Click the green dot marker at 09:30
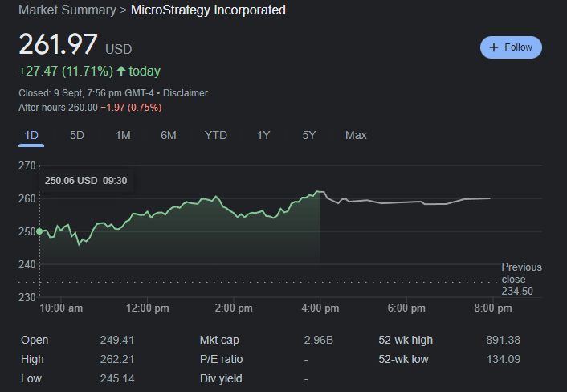Screen dimensions: 567x392 [x=39, y=231]
